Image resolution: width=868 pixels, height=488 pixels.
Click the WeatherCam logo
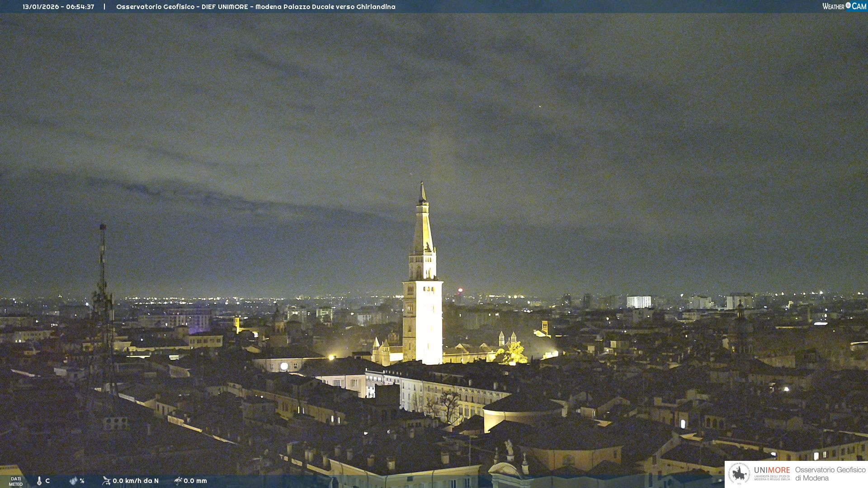click(844, 6)
